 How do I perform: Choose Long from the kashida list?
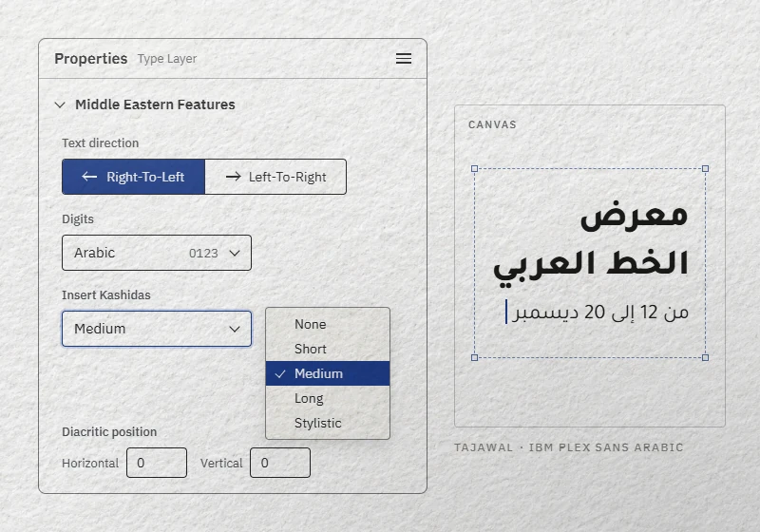tap(328, 398)
